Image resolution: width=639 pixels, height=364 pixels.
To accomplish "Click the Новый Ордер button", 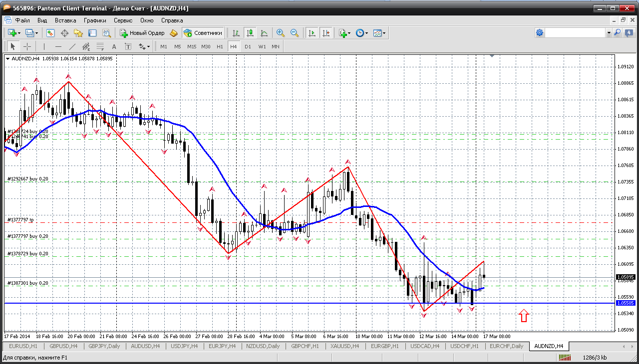I will [x=142, y=33].
